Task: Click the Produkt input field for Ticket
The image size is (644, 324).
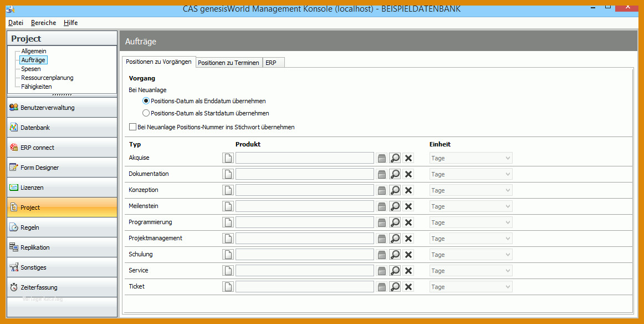Action: pos(305,287)
